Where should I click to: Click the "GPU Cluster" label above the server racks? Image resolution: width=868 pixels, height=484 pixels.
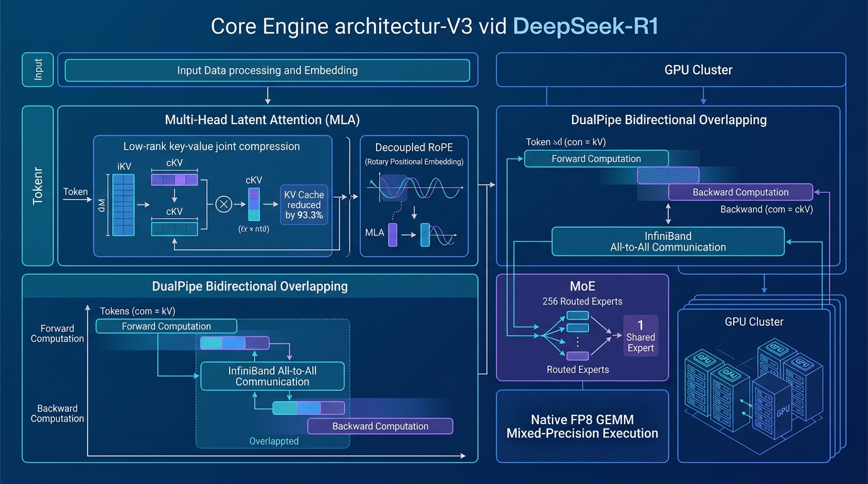pos(753,321)
